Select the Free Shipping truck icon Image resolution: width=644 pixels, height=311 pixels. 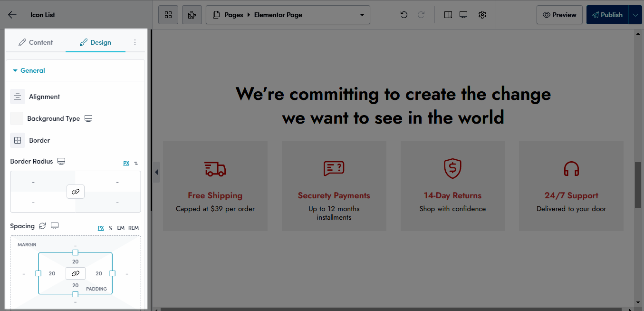coord(215,169)
